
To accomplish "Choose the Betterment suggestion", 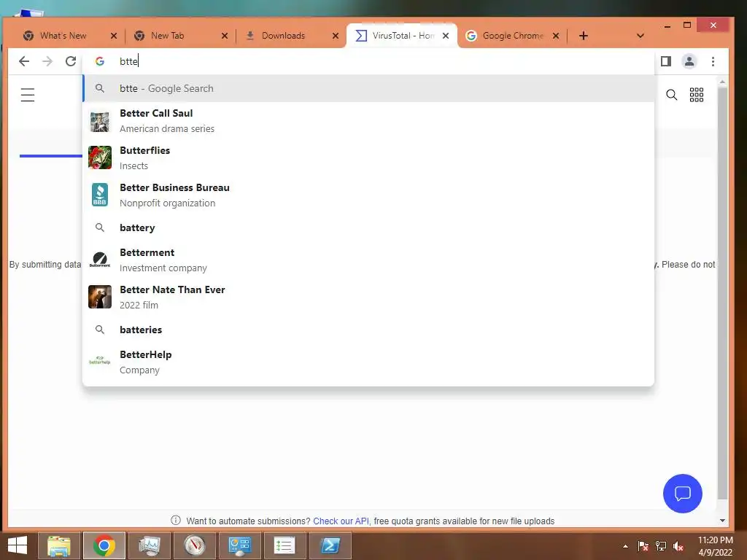I will tap(368, 260).
